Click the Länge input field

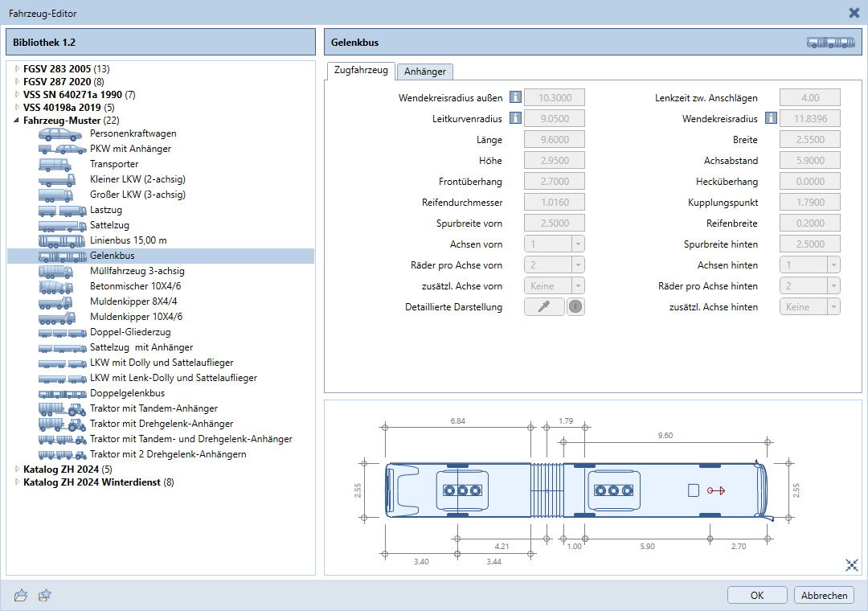click(x=555, y=140)
